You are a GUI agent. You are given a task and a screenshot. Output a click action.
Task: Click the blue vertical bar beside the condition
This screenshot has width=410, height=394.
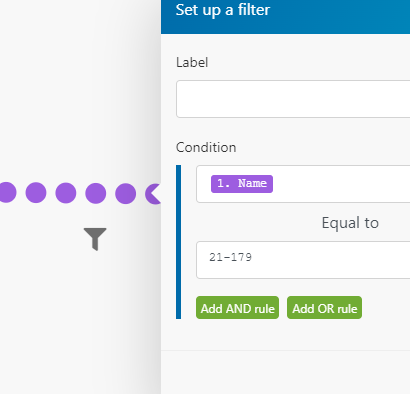(178, 242)
